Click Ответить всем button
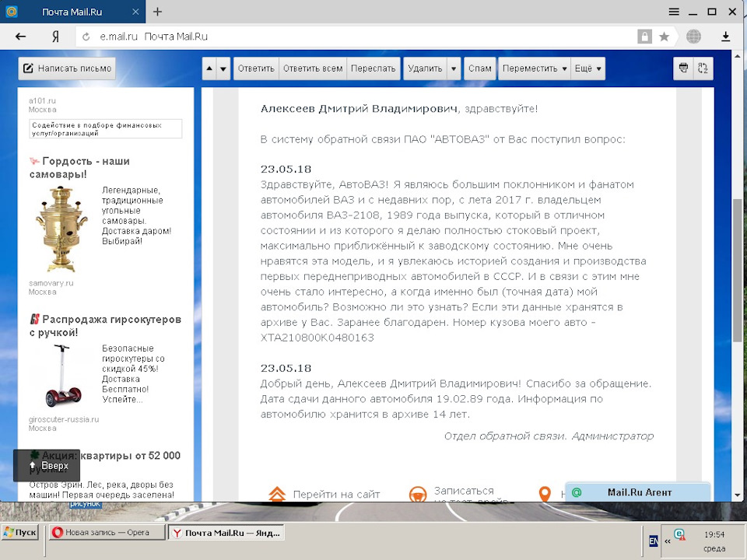This screenshot has height=560, width=747. pyautogui.click(x=313, y=68)
